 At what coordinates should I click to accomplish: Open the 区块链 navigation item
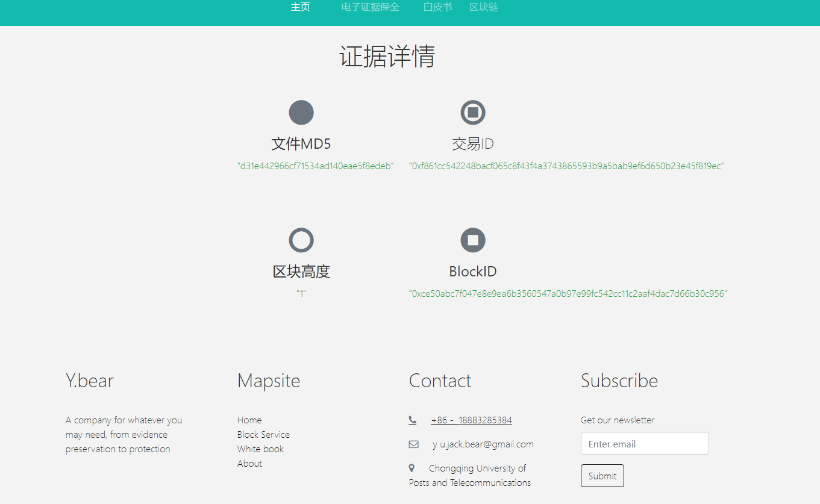coord(483,7)
